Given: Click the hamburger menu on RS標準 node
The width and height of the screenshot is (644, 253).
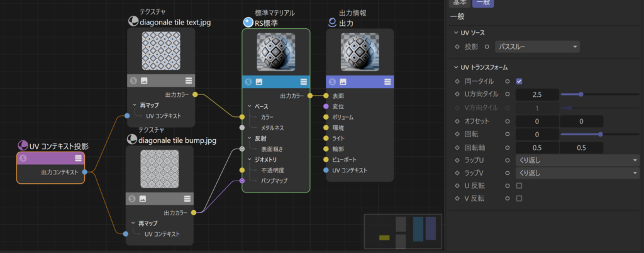Looking at the screenshot, I should pyautogui.click(x=304, y=82).
